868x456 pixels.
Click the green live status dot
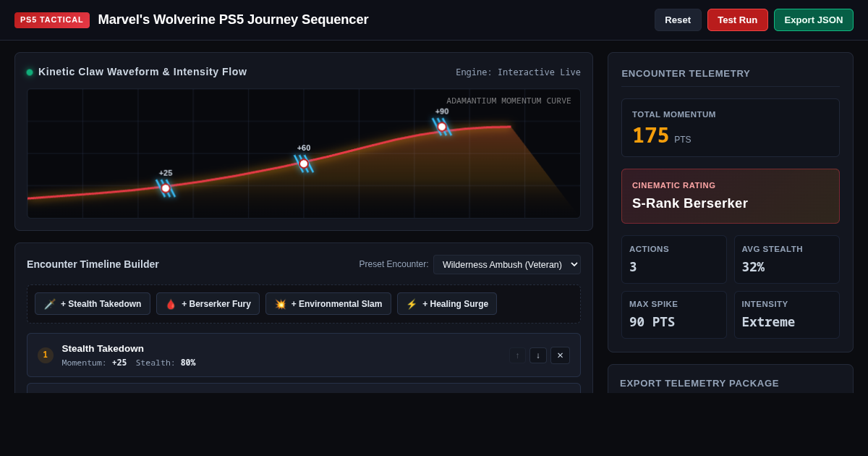point(30,72)
